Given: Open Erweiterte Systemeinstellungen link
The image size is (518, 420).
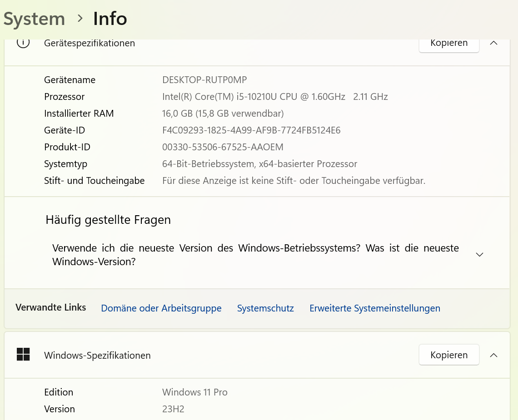Looking at the screenshot, I should (375, 308).
